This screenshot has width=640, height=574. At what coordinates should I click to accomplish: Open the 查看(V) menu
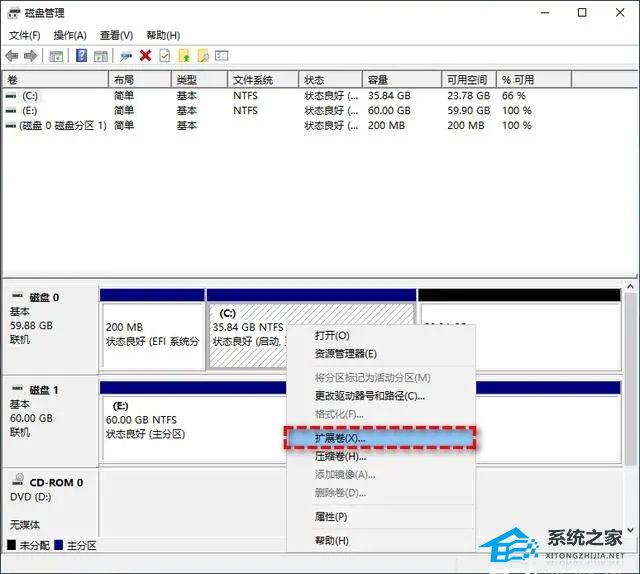116,36
